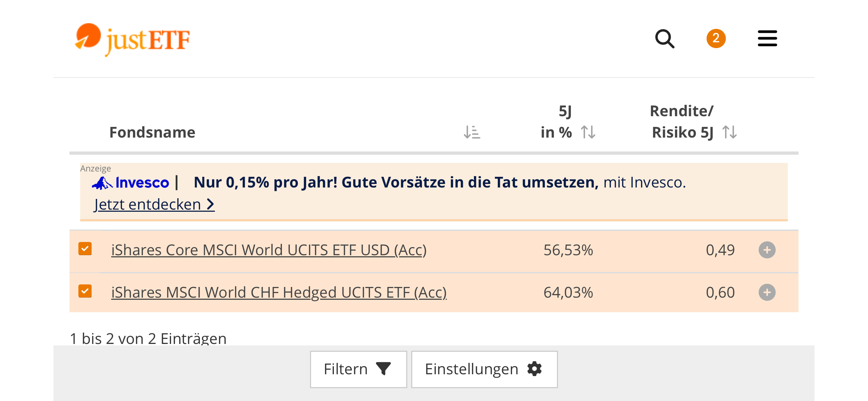868x401 pixels.
Task: Sort by 5J in % arrows
Action: click(588, 132)
